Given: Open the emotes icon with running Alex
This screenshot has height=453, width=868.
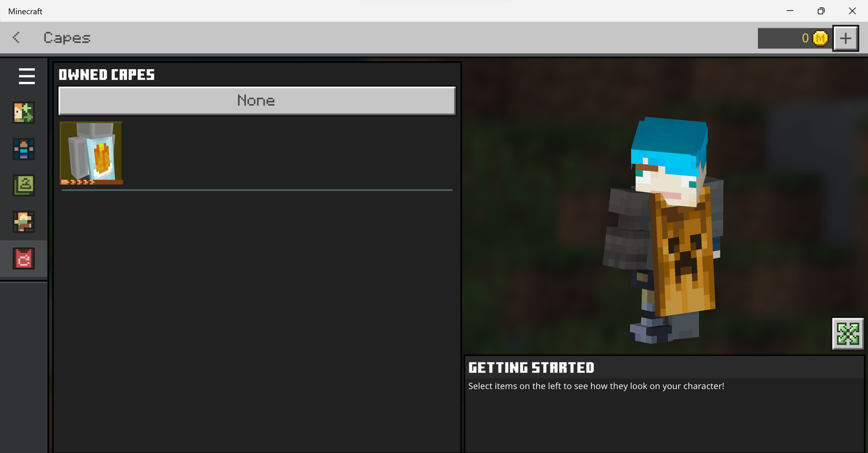Looking at the screenshot, I should tap(24, 222).
